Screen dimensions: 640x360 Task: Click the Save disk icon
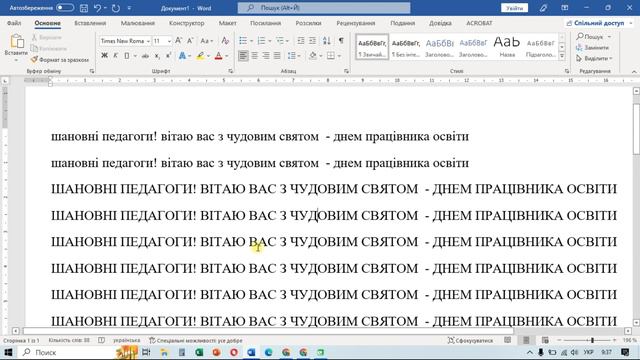tap(84, 8)
